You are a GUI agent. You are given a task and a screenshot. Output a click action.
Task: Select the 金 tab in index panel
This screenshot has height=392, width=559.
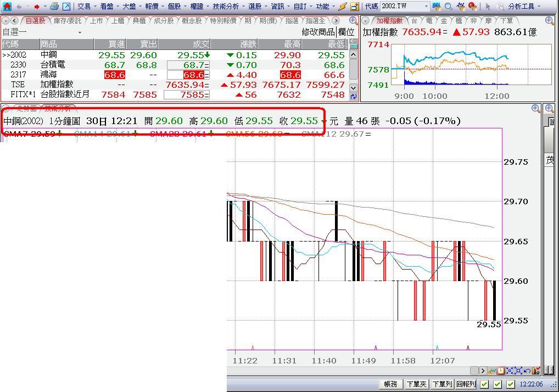pyautogui.click(x=444, y=21)
